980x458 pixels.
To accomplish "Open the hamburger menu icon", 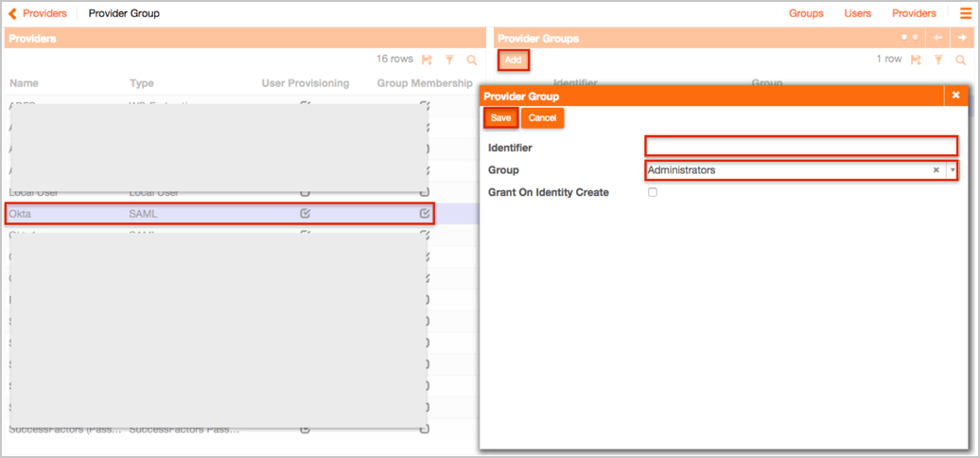I will (966, 13).
